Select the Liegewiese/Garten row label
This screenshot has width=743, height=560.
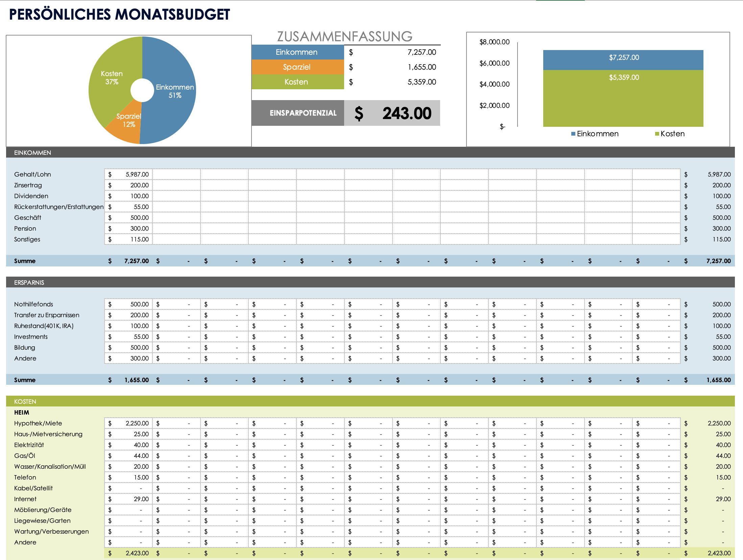pyautogui.click(x=42, y=521)
